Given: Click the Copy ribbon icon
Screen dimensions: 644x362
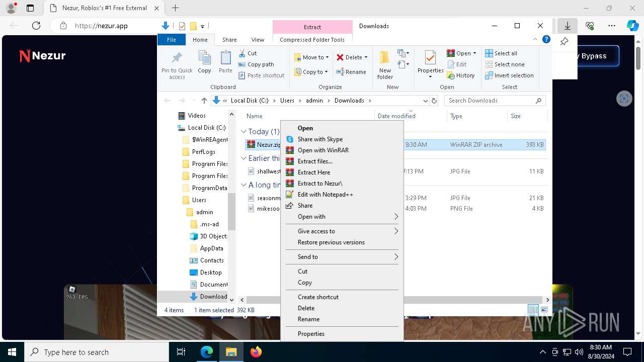Looking at the screenshot, I should [x=204, y=57].
